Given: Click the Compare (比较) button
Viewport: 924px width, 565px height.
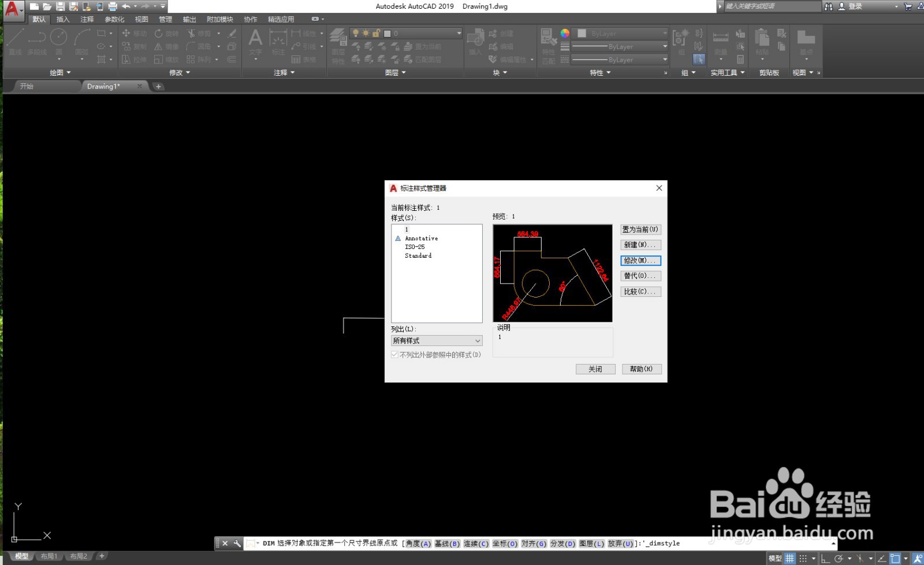Looking at the screenshot, I should point(640,292).
